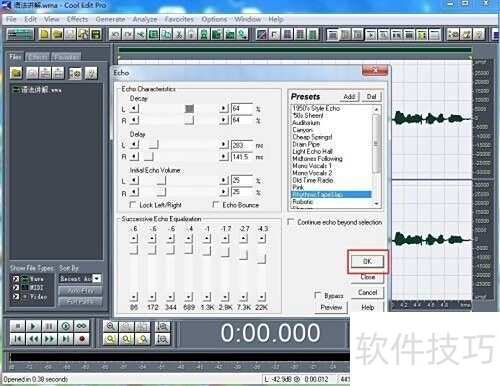Click the red Record button
Image resolution: width=500 pixels, height=386 pixels.
tap(81, 339)
